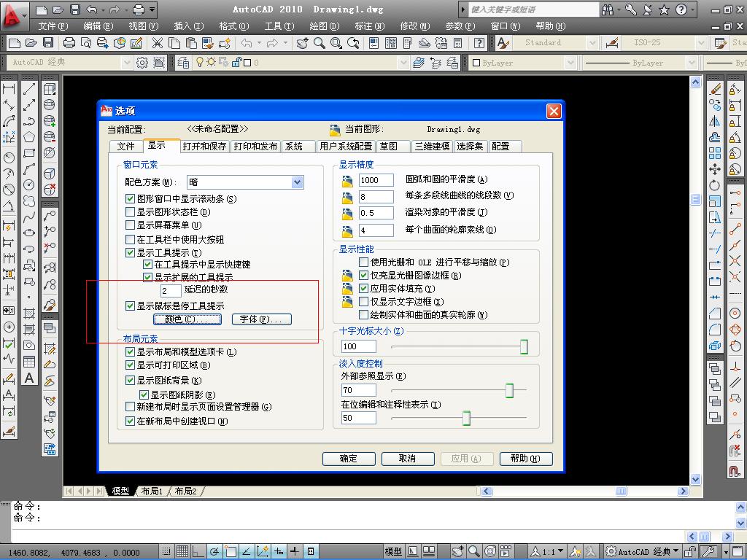Select the Erase tool in Modify toolbar
Screen dimensions: 747x560
point(715,88)
